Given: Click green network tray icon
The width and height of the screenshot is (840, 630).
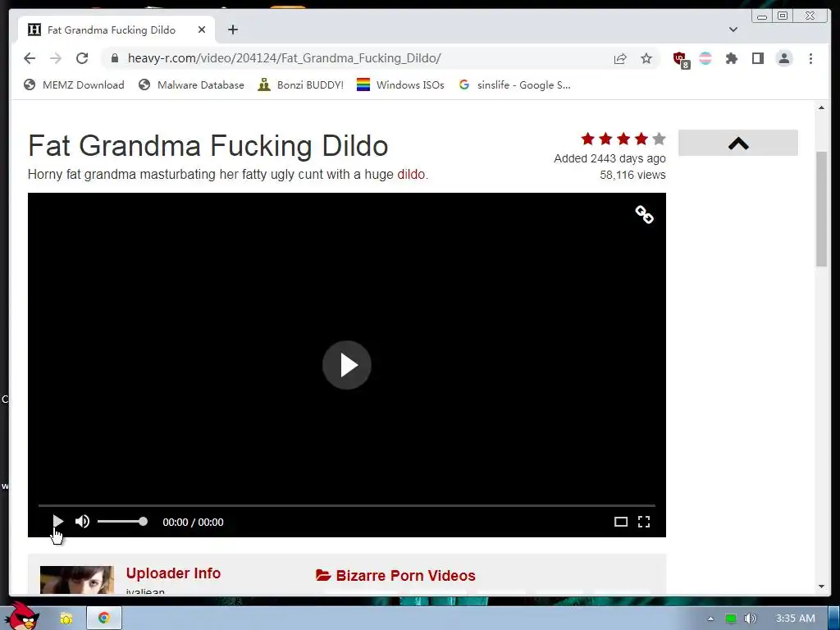Looking at the screenshot, I should pyautogui.click(x=730, y=619).
